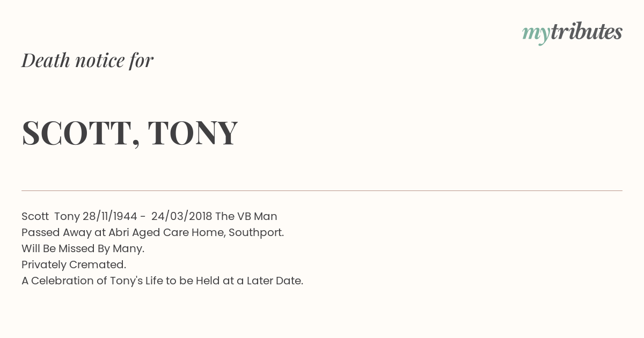This screenshot has width=644, height=338.
Task: Click the word "Death" in the heading
Action: 46,60
